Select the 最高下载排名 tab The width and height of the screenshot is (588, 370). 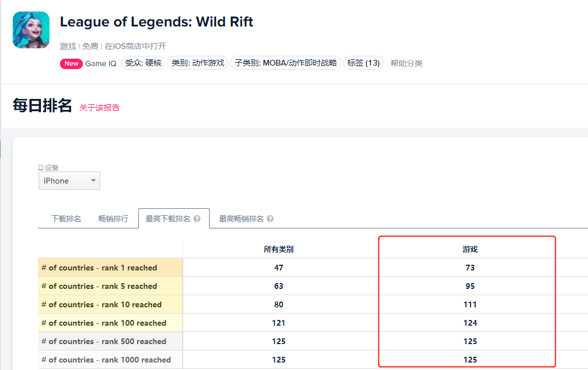tap(168, 219)
